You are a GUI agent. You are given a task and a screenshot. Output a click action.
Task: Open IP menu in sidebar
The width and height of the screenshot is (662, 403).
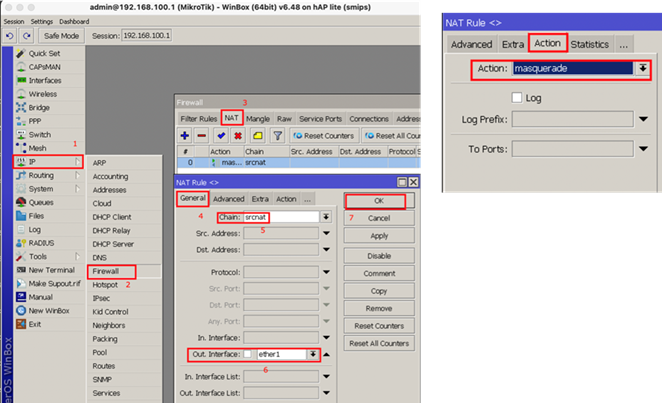tap(48, 162)
